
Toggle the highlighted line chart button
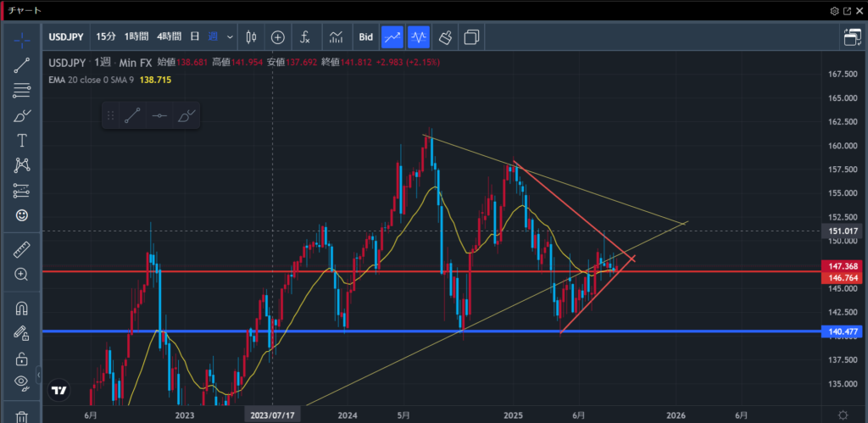[x=392, y=37]
